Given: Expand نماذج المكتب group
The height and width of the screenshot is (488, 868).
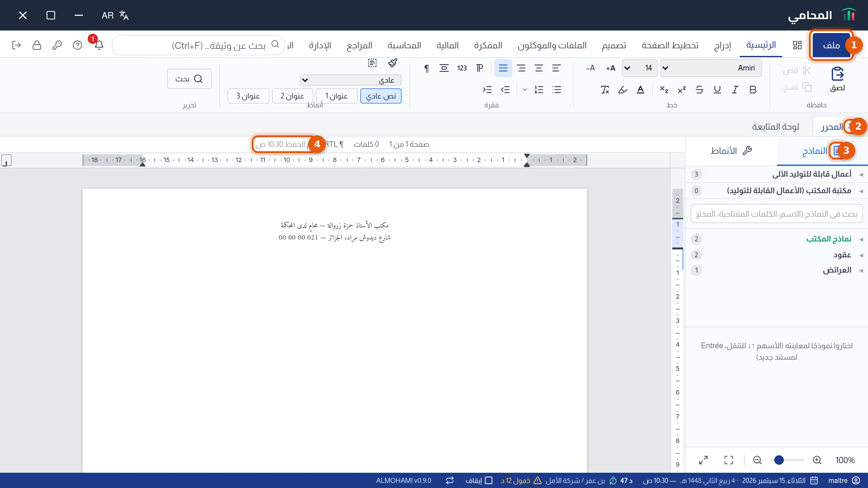Looking at the screenshot, I should (777, 239).
